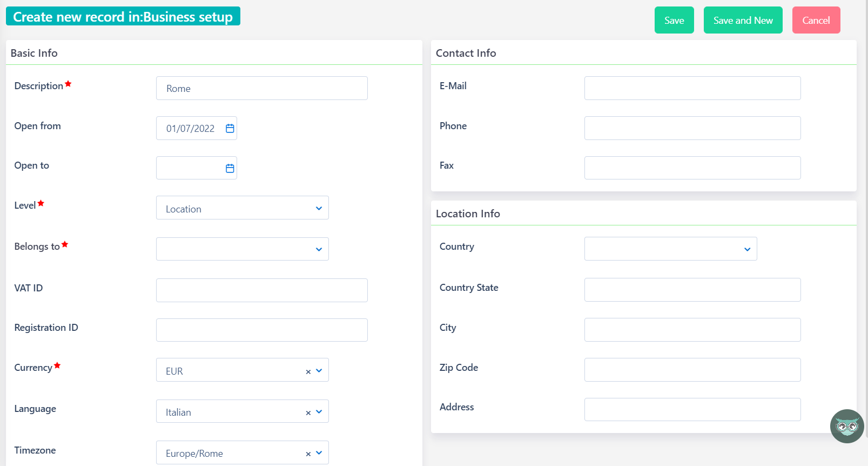Screen dimensions: 868x466
Task: Expand the Belongs to dropdown
Action: tap(319, 249)
